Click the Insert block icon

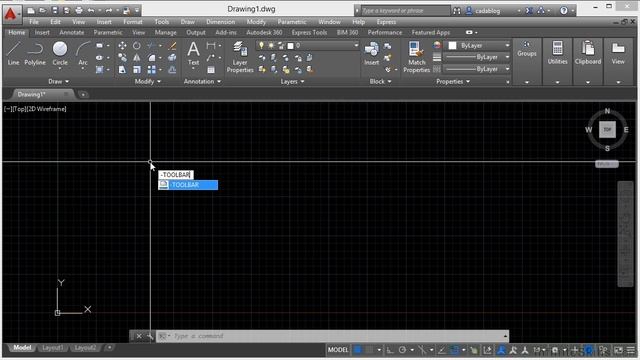click(x=371, y=53)
